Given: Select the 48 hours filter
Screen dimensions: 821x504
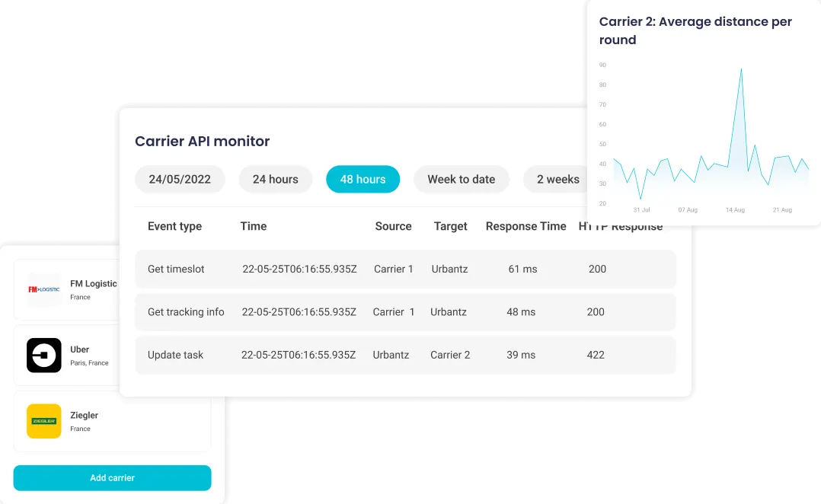Looking at the screenshot, I should pyautogui.click(x=363, y=179).
